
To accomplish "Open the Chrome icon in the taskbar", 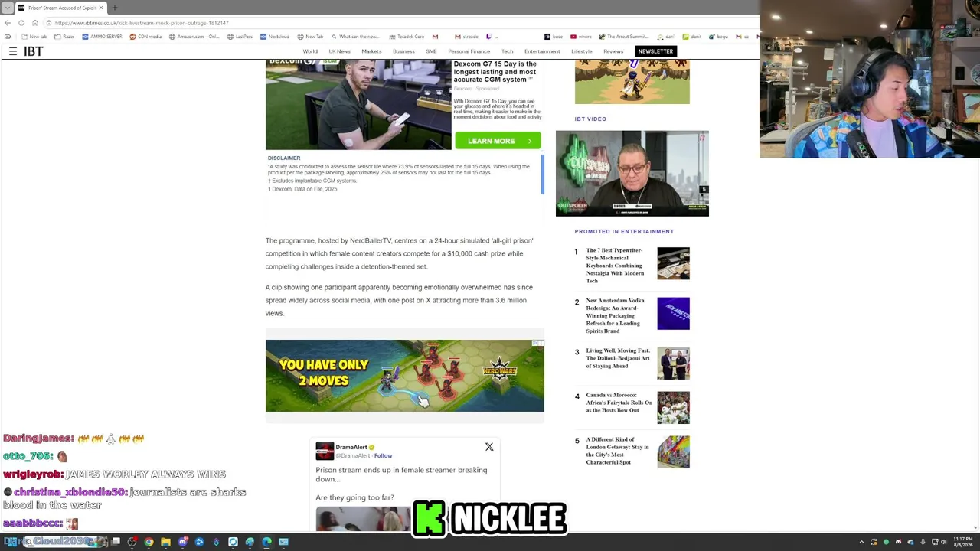I will [x=149, y=542].
